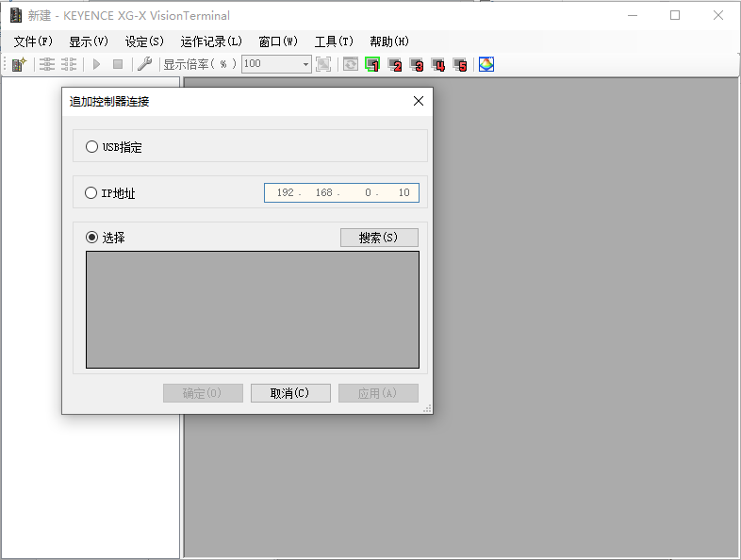Select display screen 3 icon
Viewport: 741px width, 560px height.
[417, 65]
